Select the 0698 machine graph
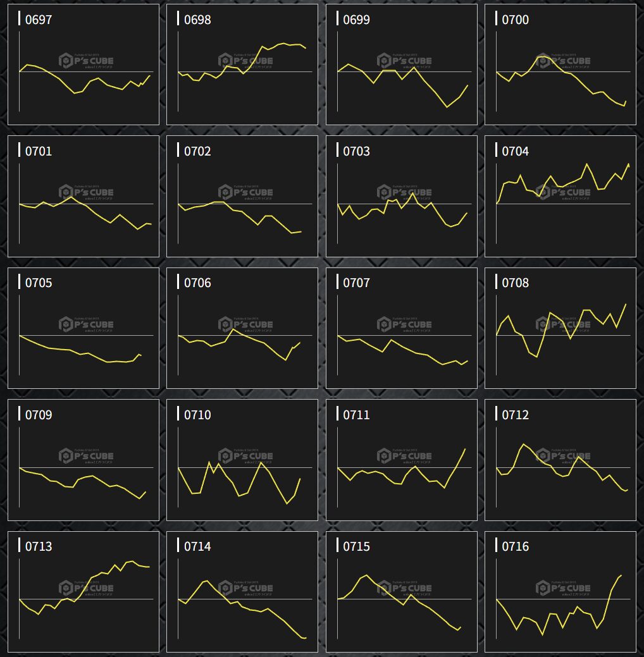Viewport: 644px width, 657px height. click(242, 64)
